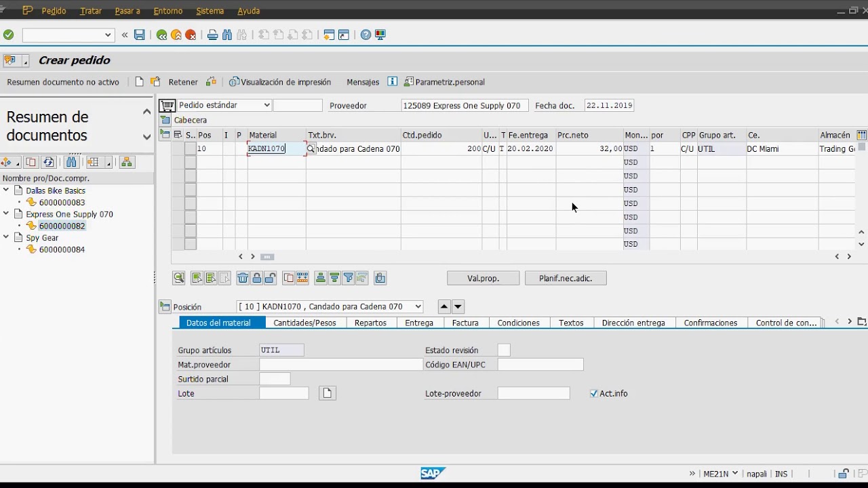
Task: Click the red Cancel icon
Action: [191, 35]
